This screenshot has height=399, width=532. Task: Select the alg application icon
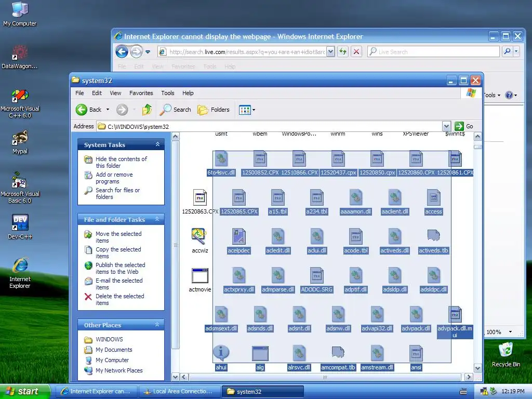260,354
